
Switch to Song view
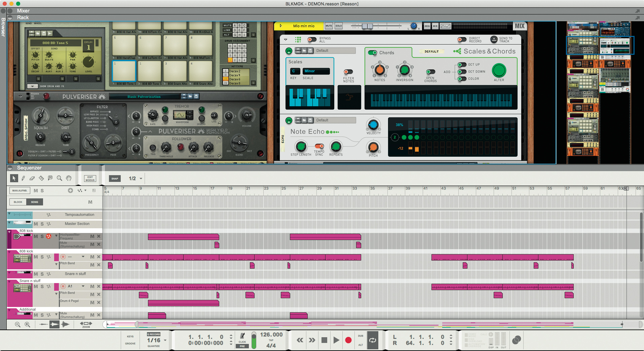coord(35,202)
